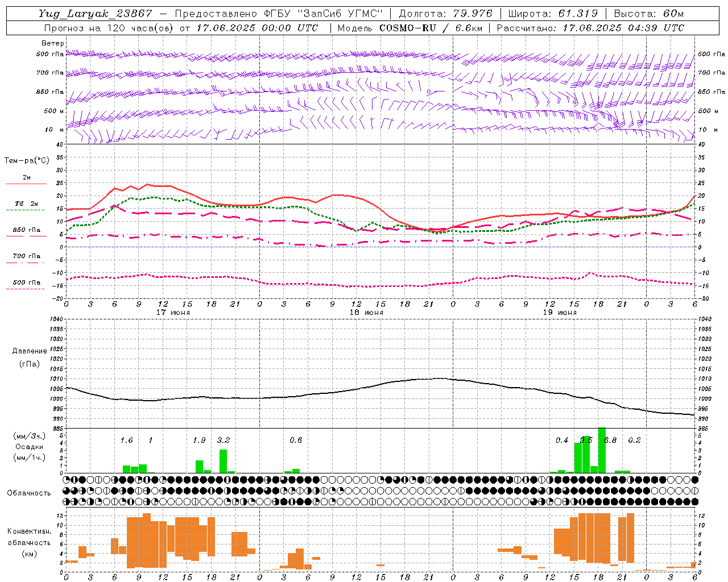Click the green dashed Td 2м legend line

point(25,210)
